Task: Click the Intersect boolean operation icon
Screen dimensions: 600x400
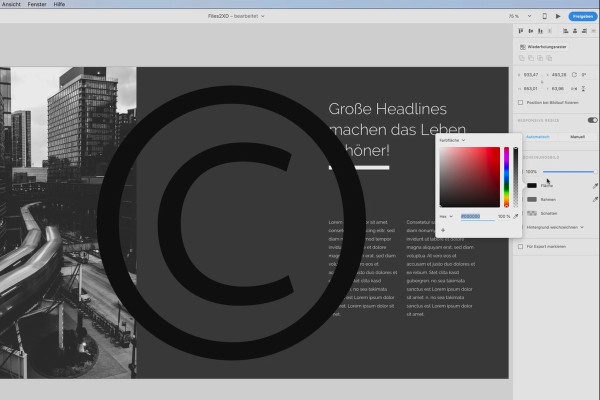Action: (x=540, y=58)
